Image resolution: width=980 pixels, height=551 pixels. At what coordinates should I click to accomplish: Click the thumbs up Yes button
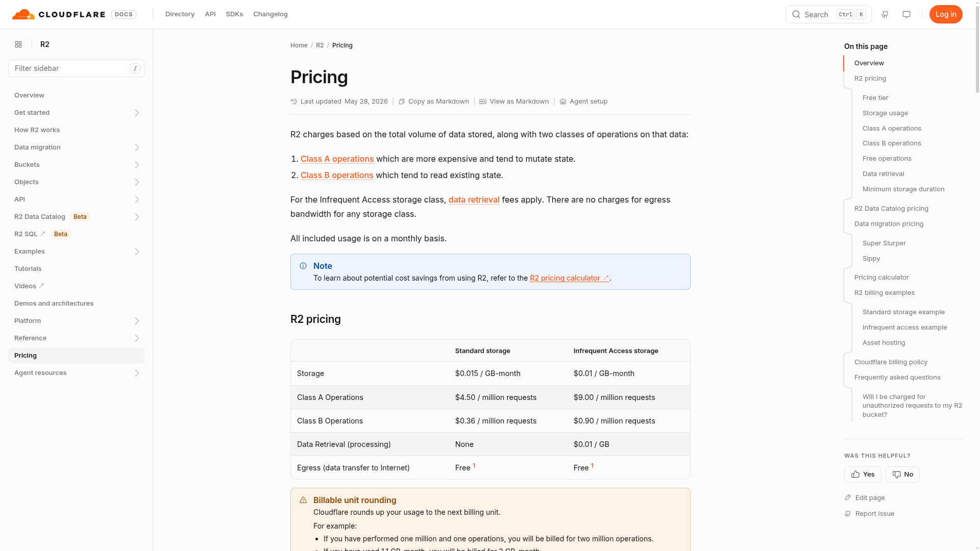[x=863, y=474]
